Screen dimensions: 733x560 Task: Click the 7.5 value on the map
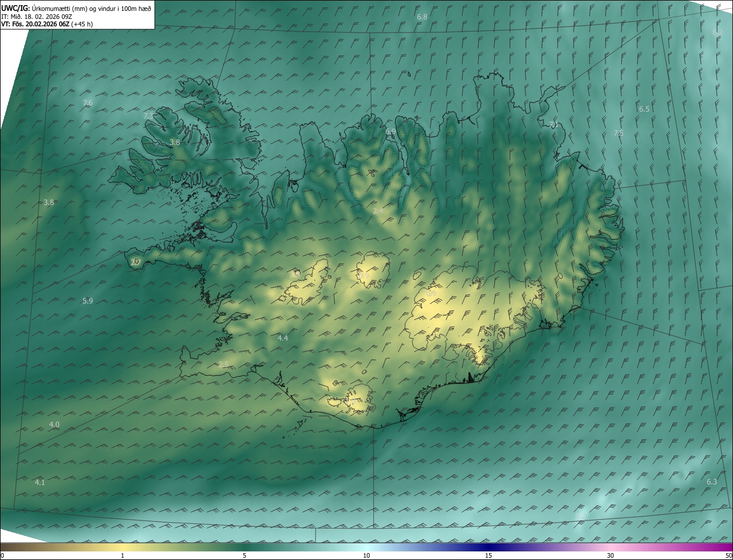click(x=618, y=133)
